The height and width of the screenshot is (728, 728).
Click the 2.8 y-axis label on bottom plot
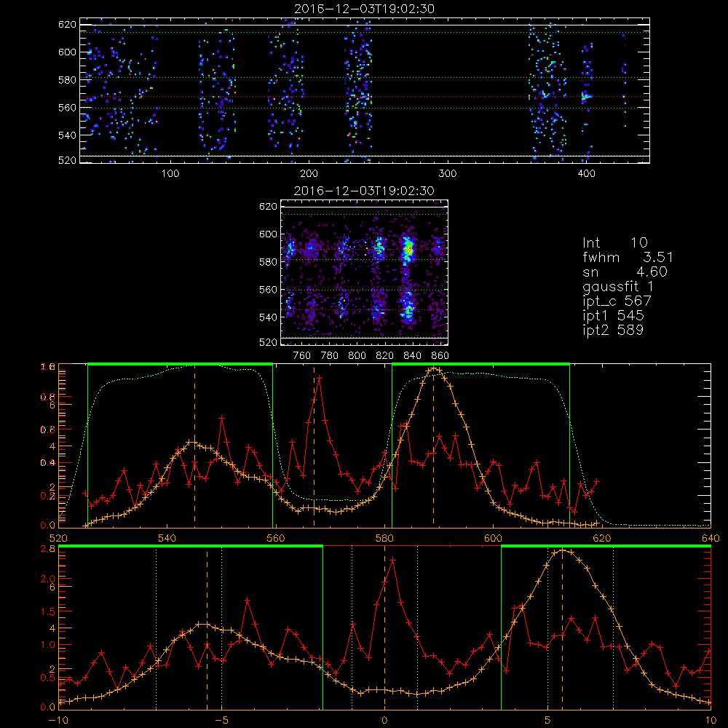[x=49, y=548]
